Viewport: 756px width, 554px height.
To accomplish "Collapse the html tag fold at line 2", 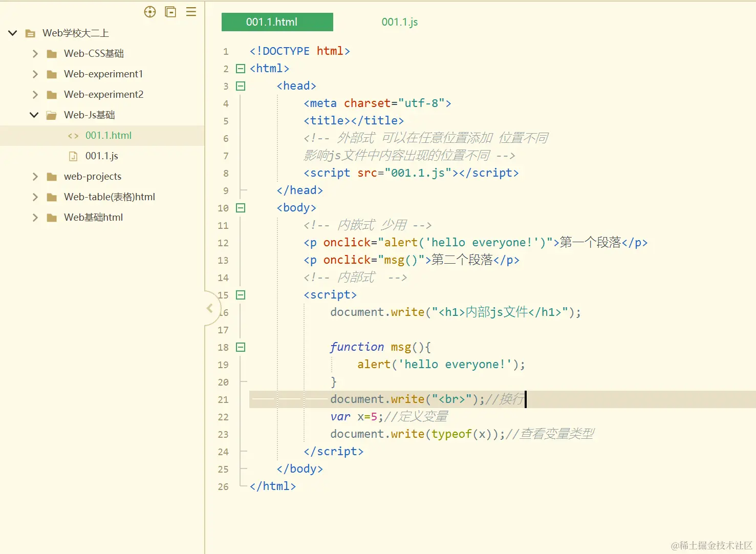I will click(241, 69).
